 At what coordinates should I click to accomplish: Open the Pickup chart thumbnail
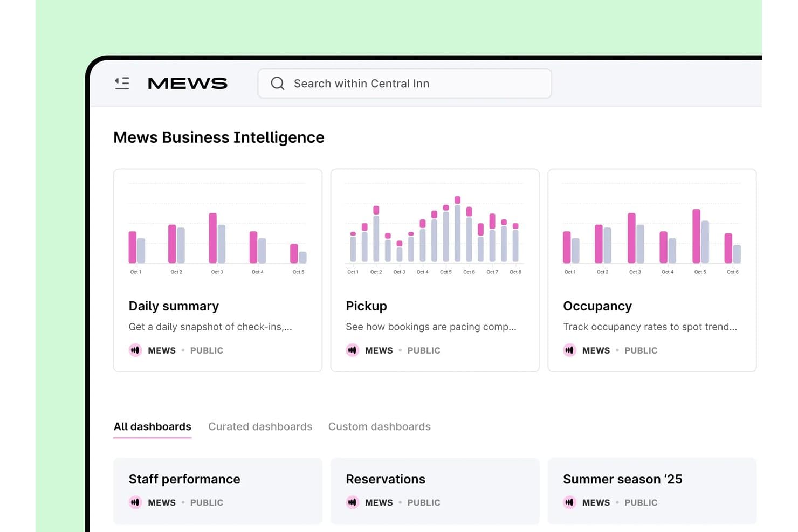pyautogui.click(x=435, y=229)
